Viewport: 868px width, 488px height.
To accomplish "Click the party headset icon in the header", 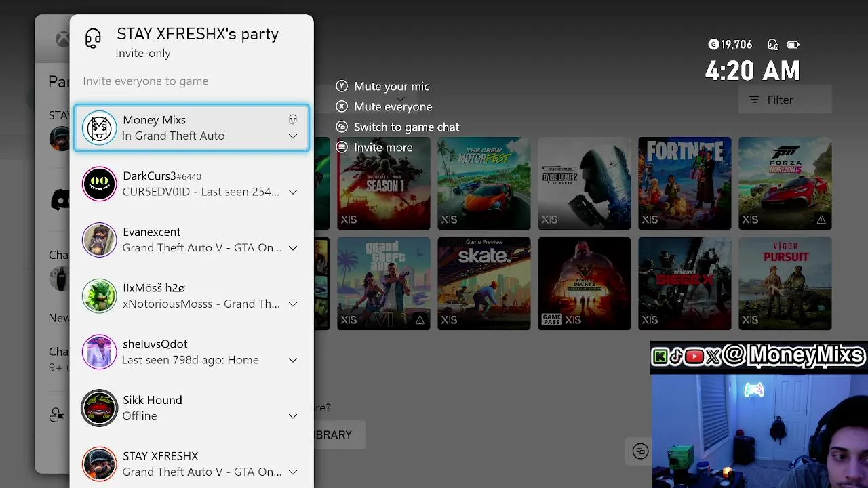I will point(93,39).
